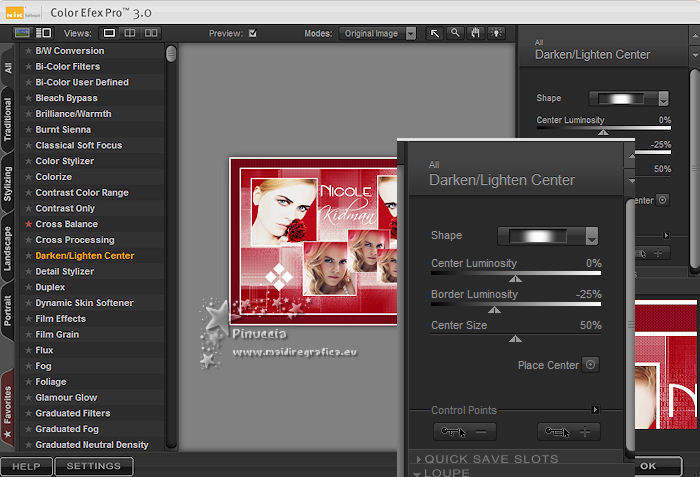Image resolution: width=700 pixels, height=477 pixels.
Task: Switch to the Stylizing category tab
Action: pos(8,184)
